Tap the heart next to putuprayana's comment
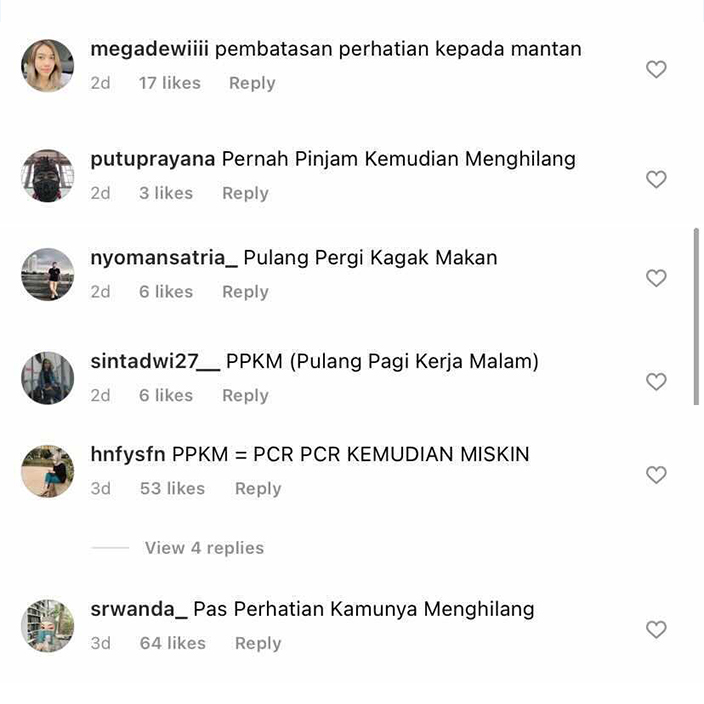Viewport: 704px width, 704px height. click(656, 180)
